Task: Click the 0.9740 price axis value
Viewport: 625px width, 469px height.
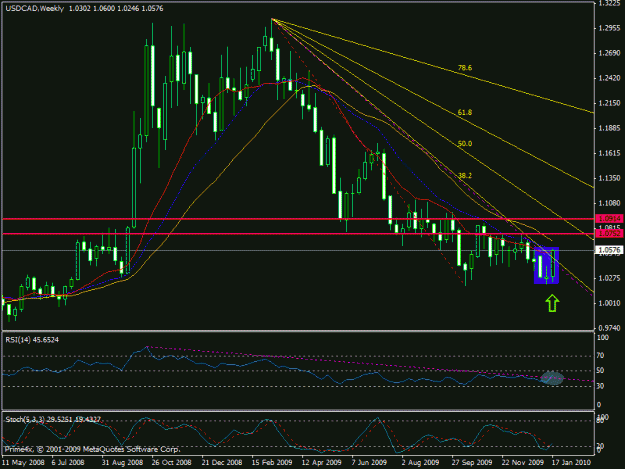Action: 609,328
